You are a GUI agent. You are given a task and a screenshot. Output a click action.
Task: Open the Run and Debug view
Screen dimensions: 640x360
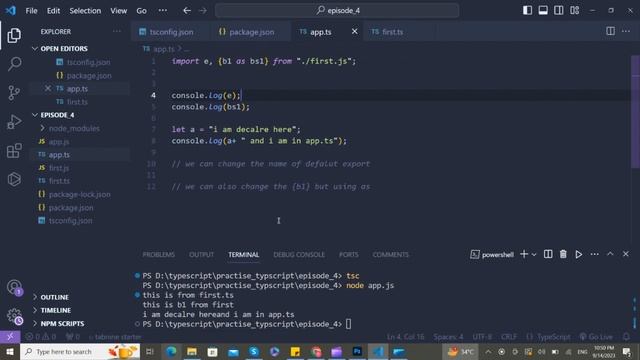click(x=14, y=122)
